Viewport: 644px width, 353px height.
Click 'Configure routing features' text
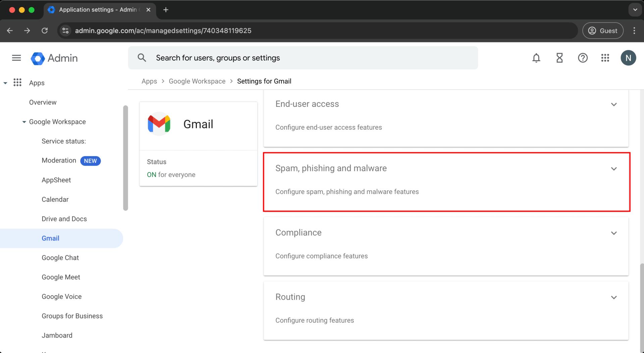point(314,320)
